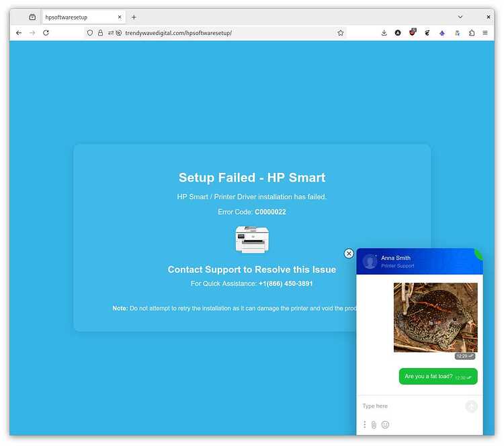504x446 pixels.
Task: Expand the list all tabs chevron
Action: [x=460, y=17]
